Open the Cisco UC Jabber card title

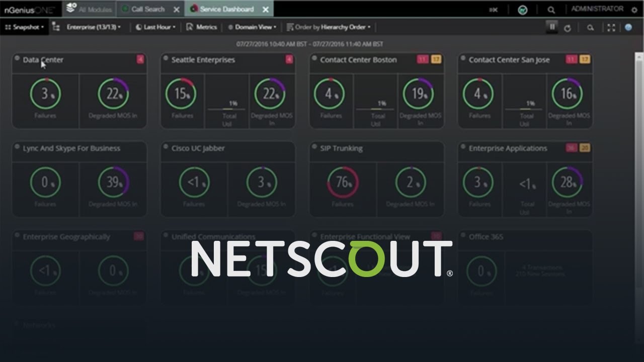coord(198,148)
